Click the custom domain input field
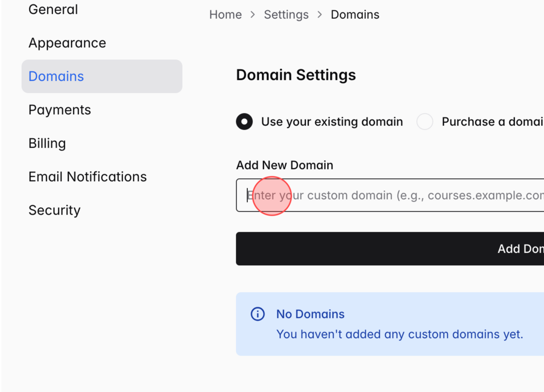Screen dimensions: 544x392 pyautogui.click(x=377, y=195)
